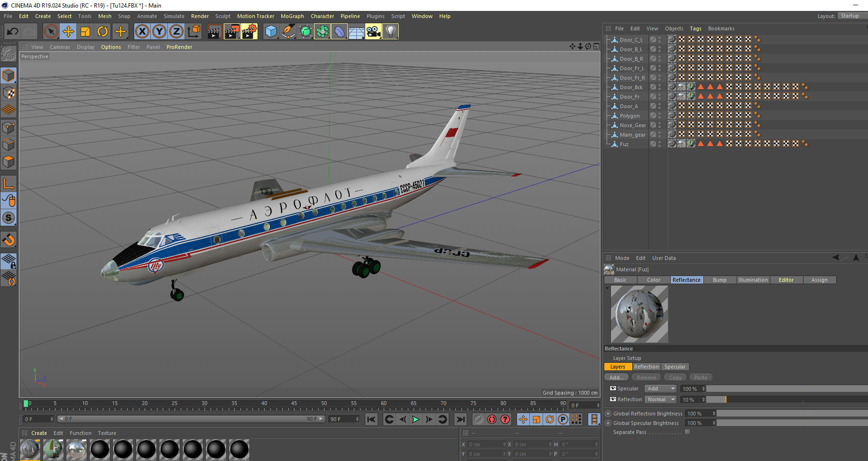The width and height of the screenshot is (868, 461).
Task: Toggle Enable Snap magnet icon
Action: point(9,240)
